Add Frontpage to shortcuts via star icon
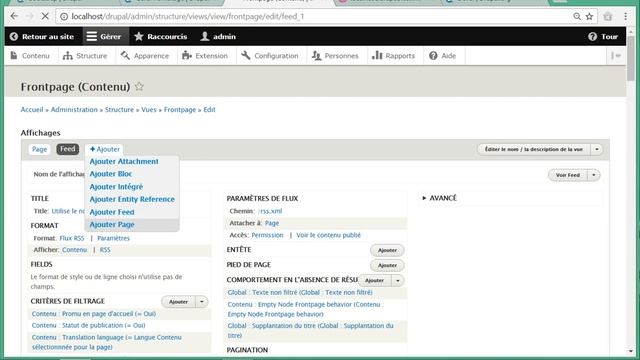The height and width of the screenshot is (360, 640). point(139,87)
